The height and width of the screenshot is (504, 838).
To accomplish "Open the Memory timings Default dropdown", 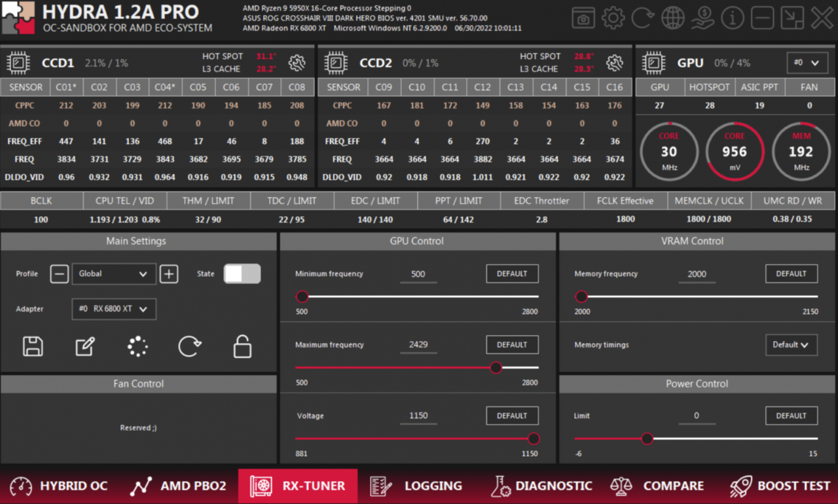I will 791,345.
